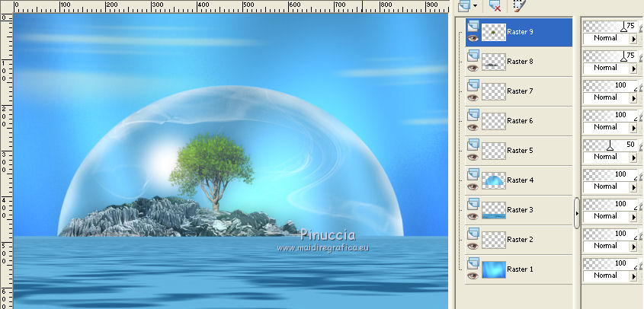Click the raster layer type icon of Raster 5
This screenshot has width=644, height=309.
coord(473,145)
